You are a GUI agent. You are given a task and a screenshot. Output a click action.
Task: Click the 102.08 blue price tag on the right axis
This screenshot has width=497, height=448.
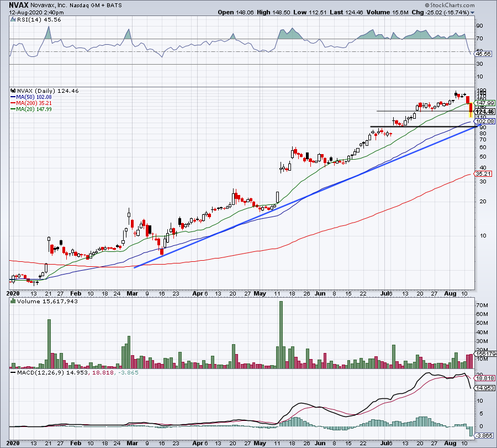coord(485,121)
